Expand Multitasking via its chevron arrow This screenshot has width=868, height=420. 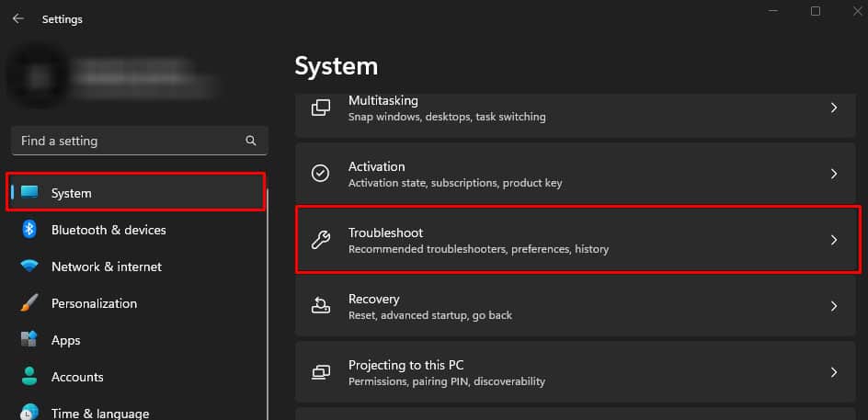pos(834,108)
